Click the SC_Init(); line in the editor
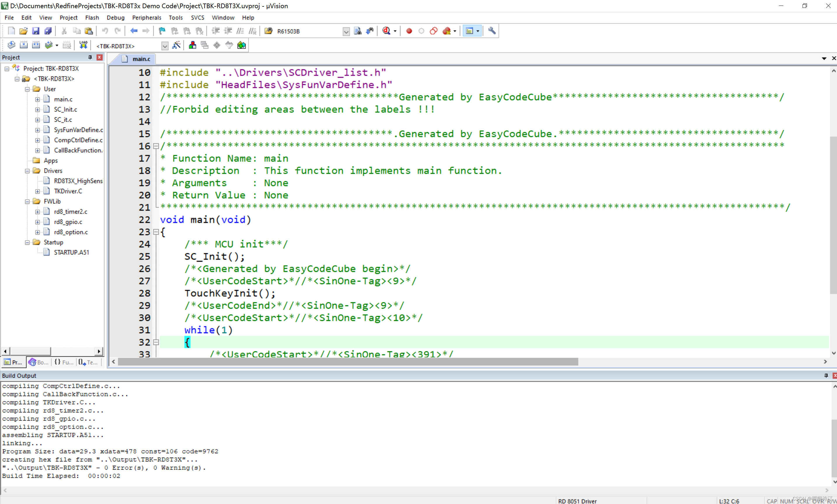This screenshot has height=504, width=837. (x=215, y=257)
